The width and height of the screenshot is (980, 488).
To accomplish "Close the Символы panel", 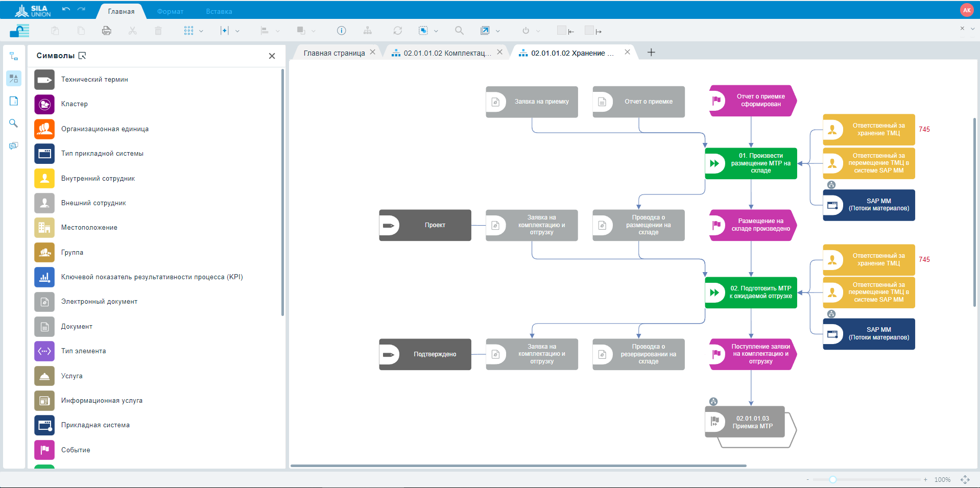I will coord(272,56).
